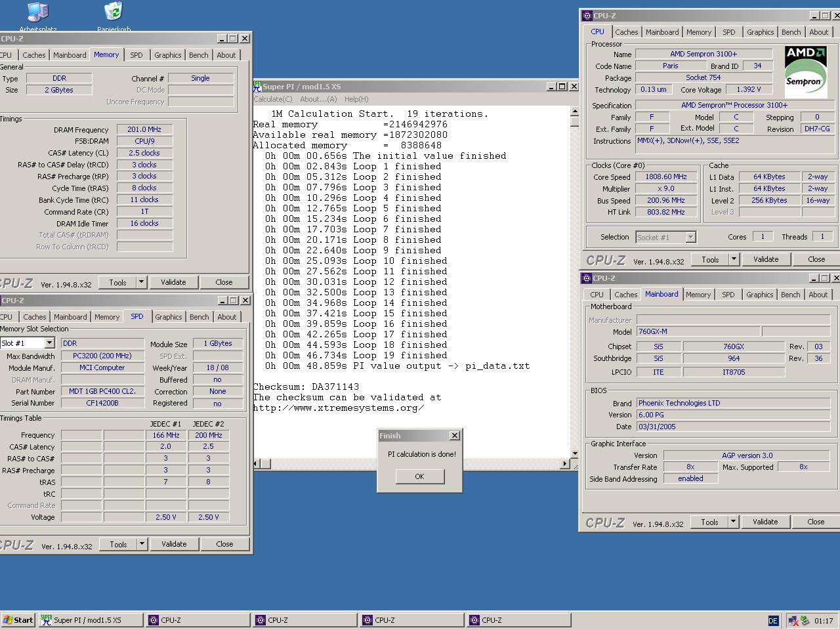Select Caches tab in CPU window
This screenshot has width=840, height=630.
pos(626,32)
